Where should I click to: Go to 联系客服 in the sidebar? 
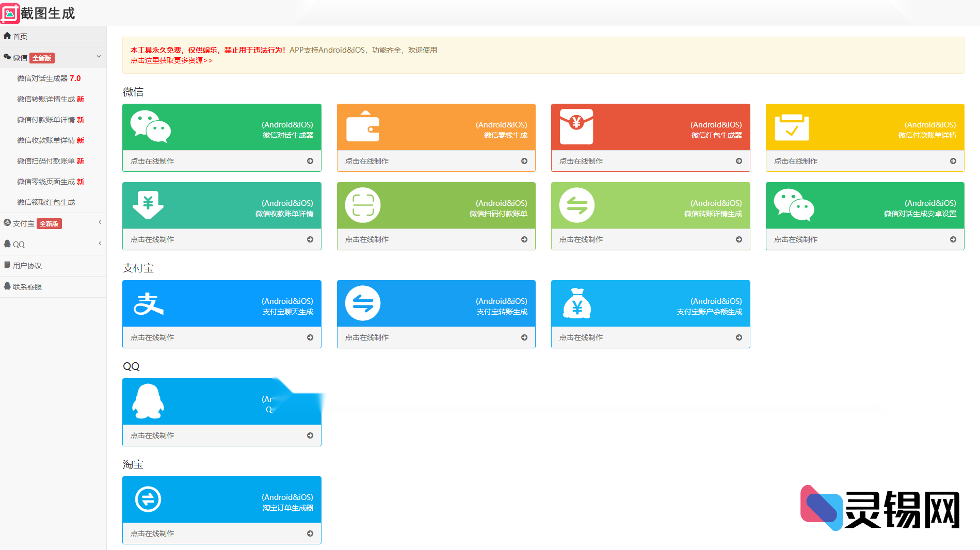[27, 287]
